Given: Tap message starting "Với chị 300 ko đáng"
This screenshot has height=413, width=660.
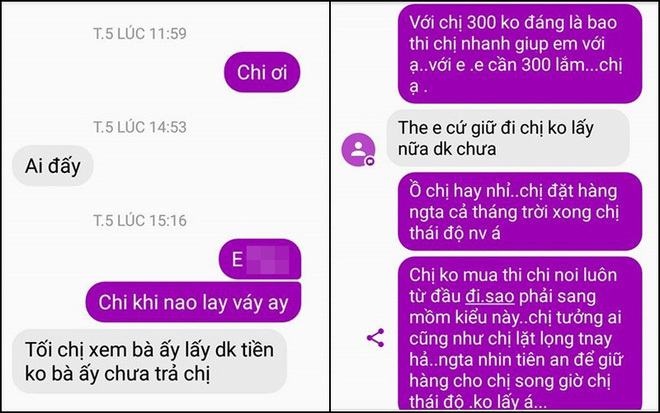Looking at the screenshot, I should 520,53.
